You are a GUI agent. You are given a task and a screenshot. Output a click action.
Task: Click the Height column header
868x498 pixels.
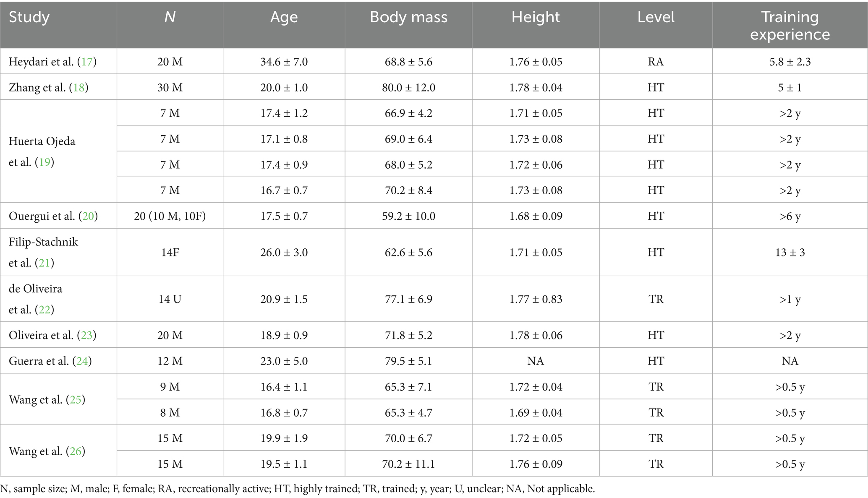(x=536, y=18)
